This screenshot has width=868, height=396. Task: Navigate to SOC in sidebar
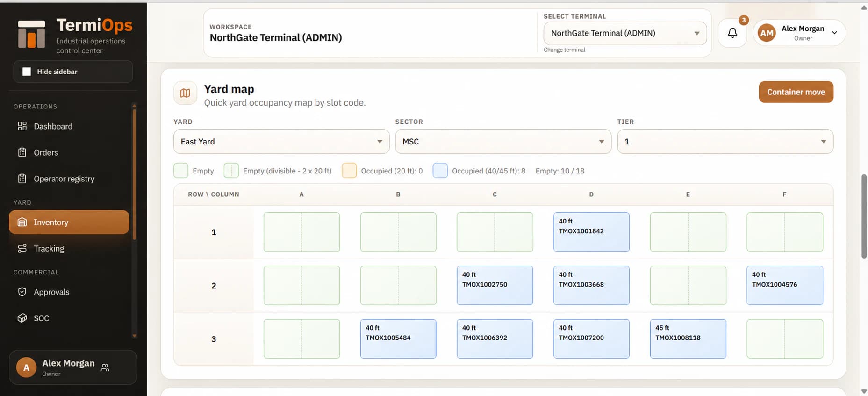pos(69,318)
